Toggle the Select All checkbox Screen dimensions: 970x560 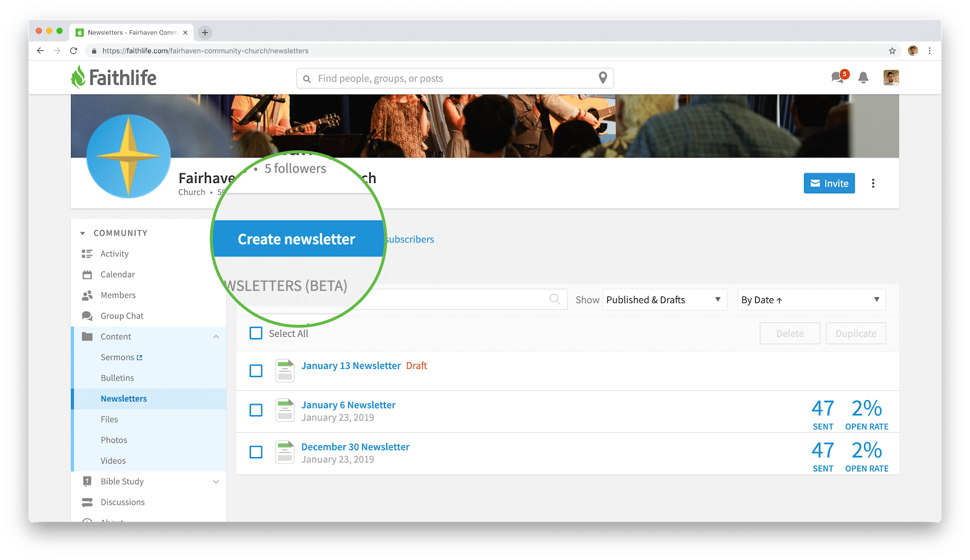(256, 333)
